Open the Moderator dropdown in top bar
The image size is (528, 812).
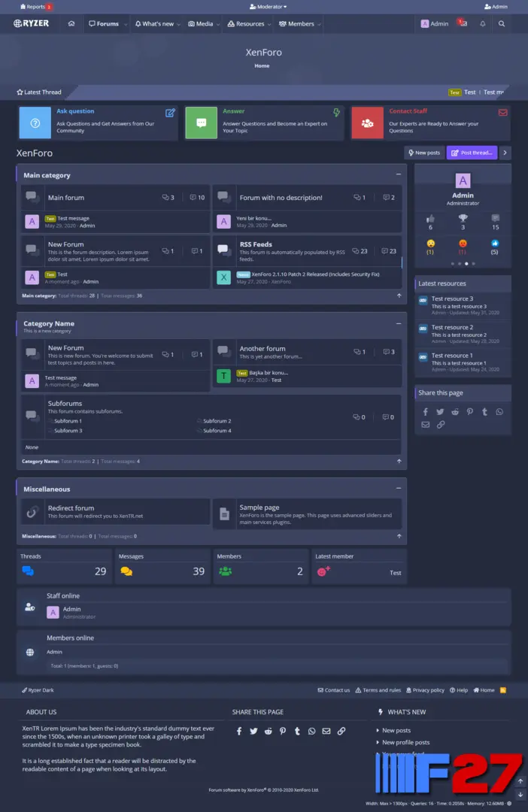pos(268,7)
